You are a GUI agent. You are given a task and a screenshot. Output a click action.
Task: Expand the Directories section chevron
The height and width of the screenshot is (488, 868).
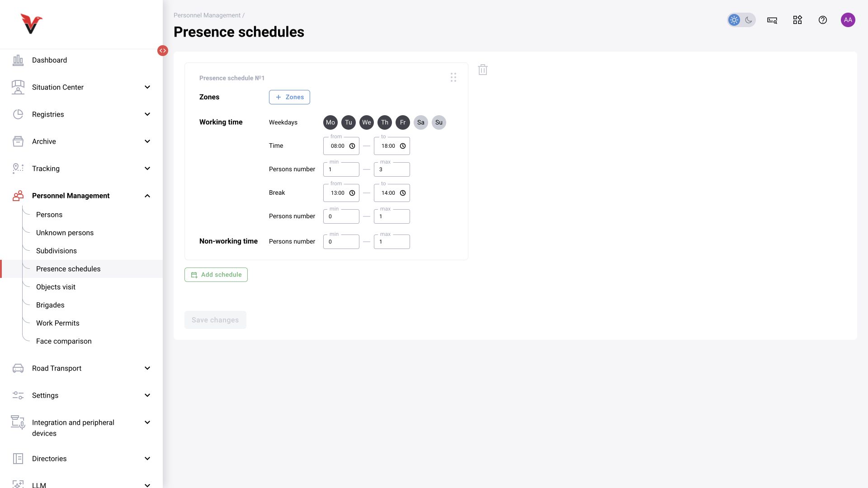tap(147, 459)
